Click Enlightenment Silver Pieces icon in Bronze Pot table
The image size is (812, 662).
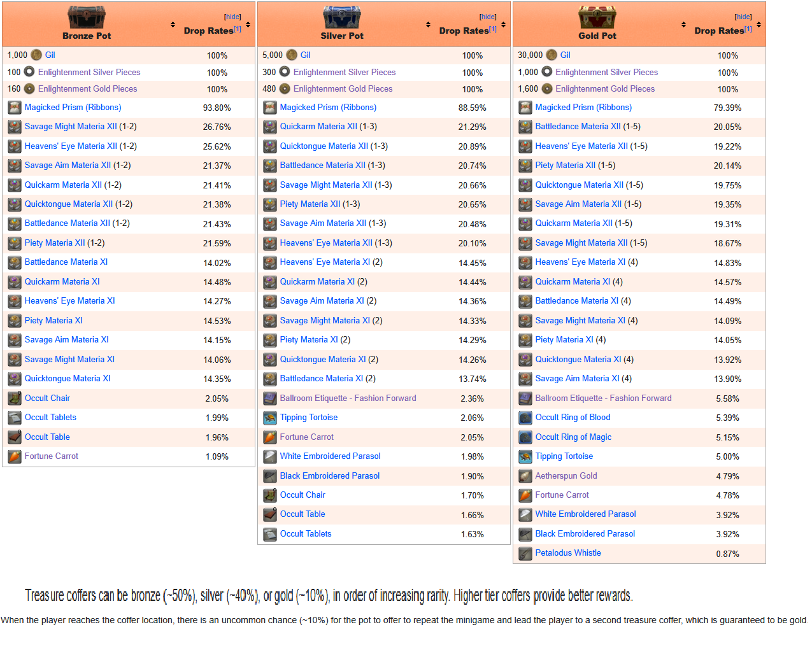[29, 72]
